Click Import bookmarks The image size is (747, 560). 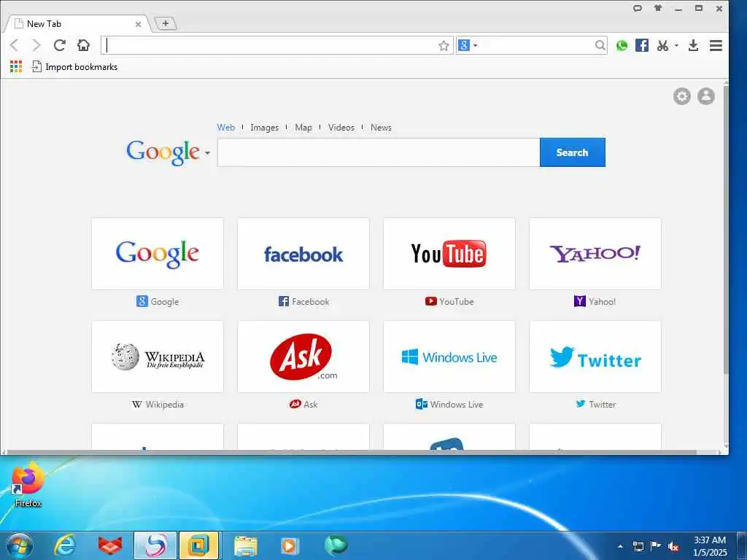click(75, 66)
